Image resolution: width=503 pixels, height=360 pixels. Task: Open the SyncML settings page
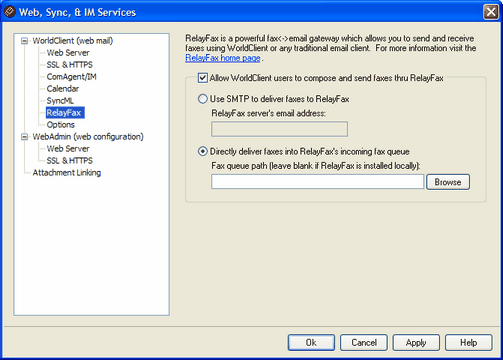pos(60,101)
